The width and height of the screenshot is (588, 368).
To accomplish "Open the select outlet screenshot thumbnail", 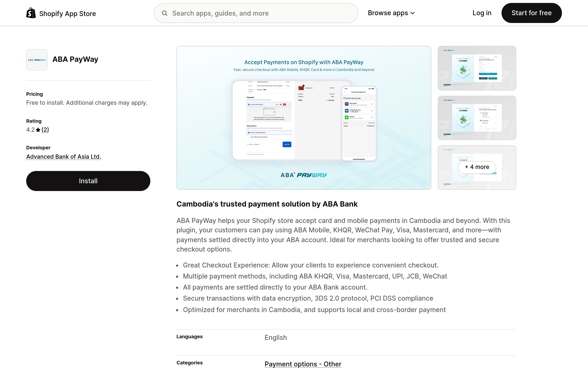I will click(477, 118).
